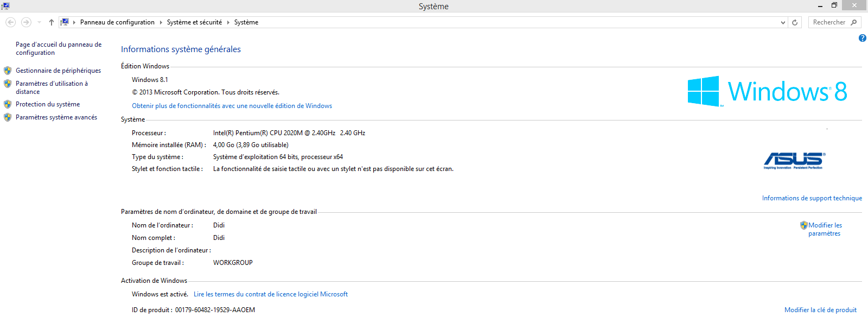Click the shield icon beside Paramètres d'utilisation à distance
This screenshot has height=323, width=868.
8,84
